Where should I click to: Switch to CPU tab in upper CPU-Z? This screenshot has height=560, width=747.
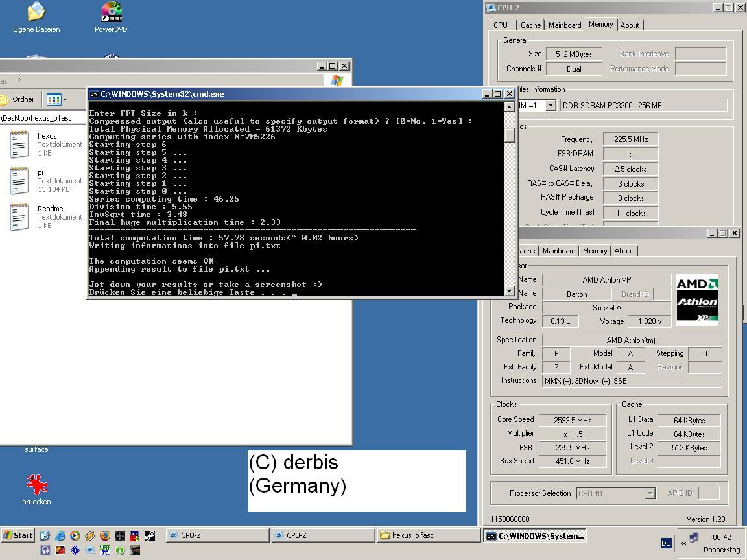500,25
